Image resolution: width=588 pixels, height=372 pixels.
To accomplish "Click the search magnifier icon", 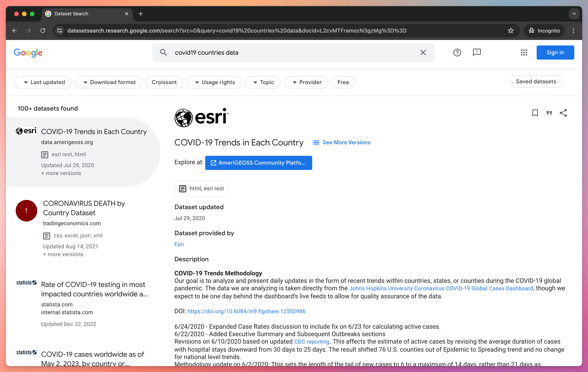I will click(x=163, y=53).
